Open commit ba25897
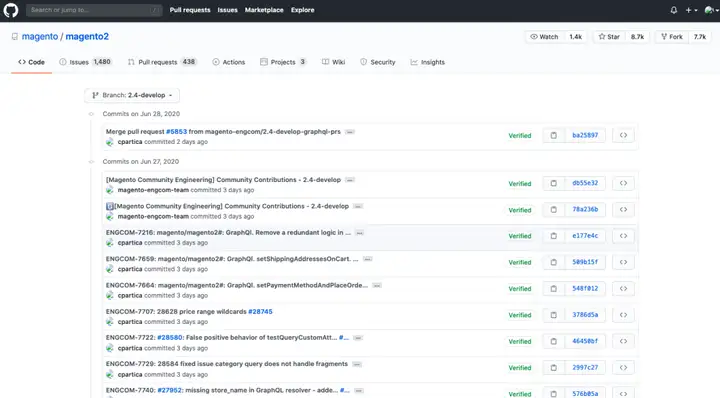Image resolution: width=720 pixels, height=398 pixels. tap(585, 135)
